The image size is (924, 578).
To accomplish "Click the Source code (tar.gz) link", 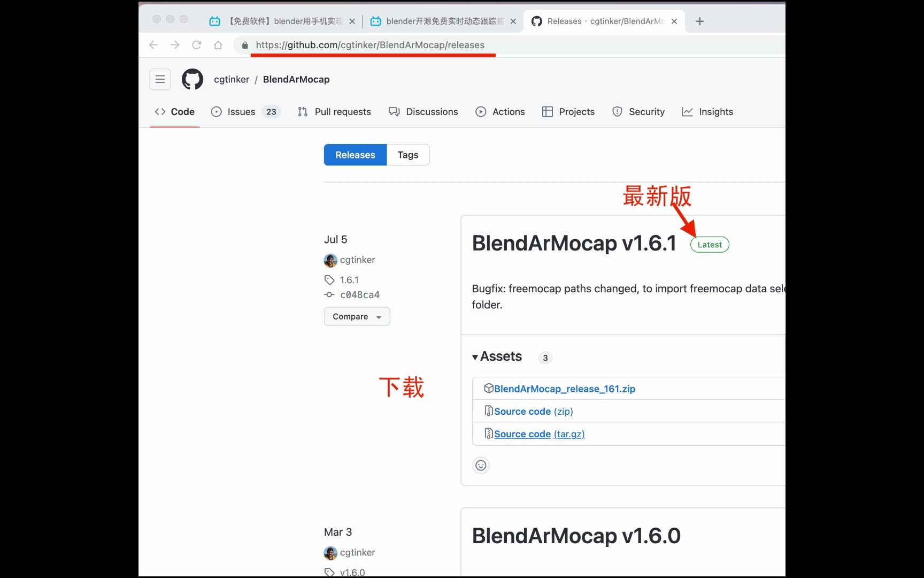I will pyautogui.click(x=535, y=434).
